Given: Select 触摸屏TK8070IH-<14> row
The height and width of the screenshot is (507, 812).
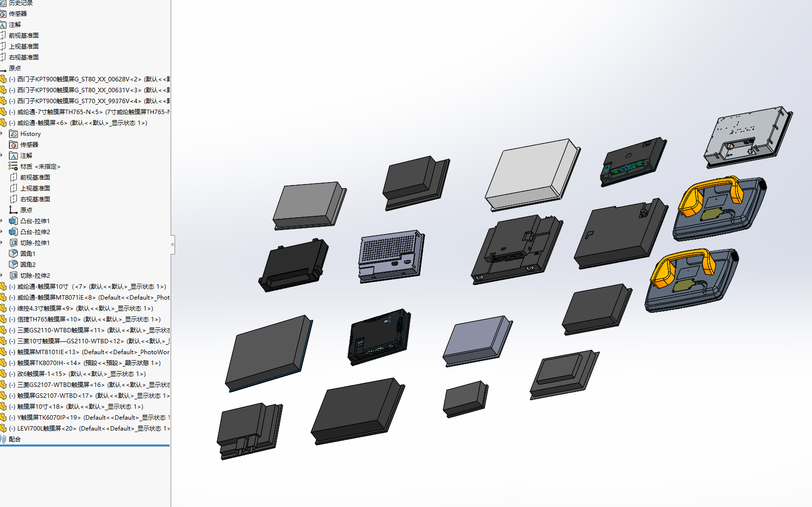Looking at the screenshot, I should [x=85, y=363].
